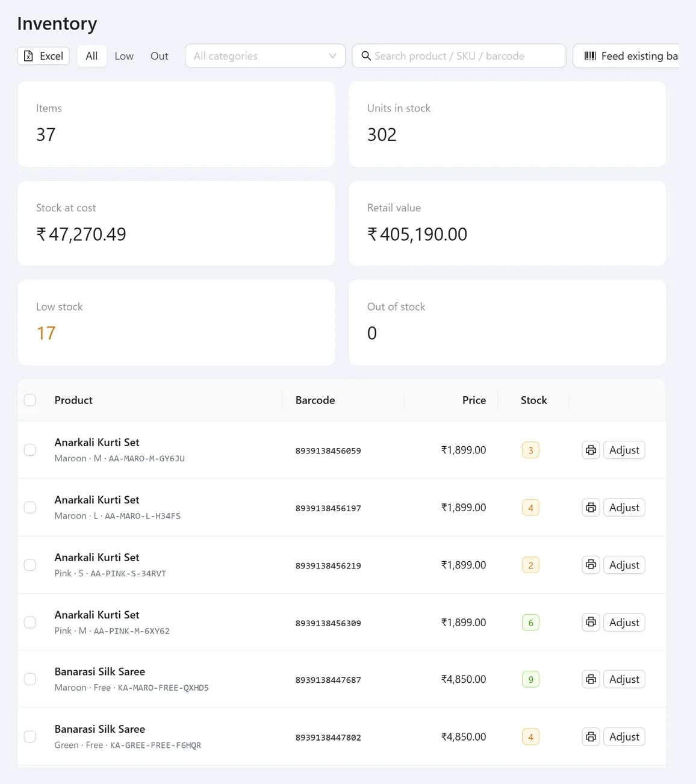Adjust stock for Banarasi Saree Green

point(624,736)
